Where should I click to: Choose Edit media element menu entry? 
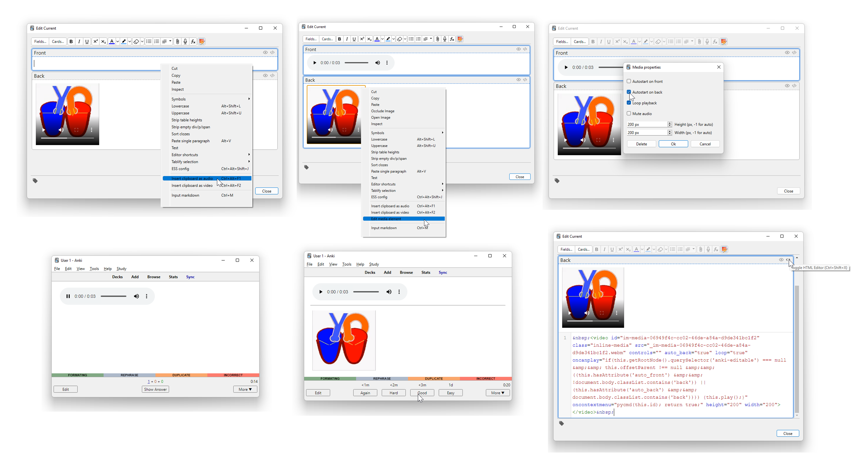[x=386, y=219]
